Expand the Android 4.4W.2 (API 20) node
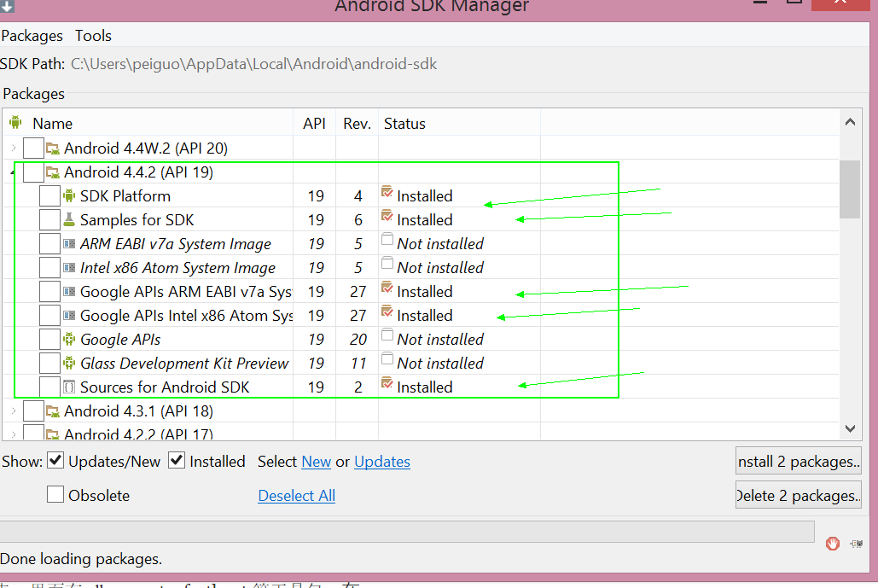This screenshot has width=878, height=588. (14, 148)
